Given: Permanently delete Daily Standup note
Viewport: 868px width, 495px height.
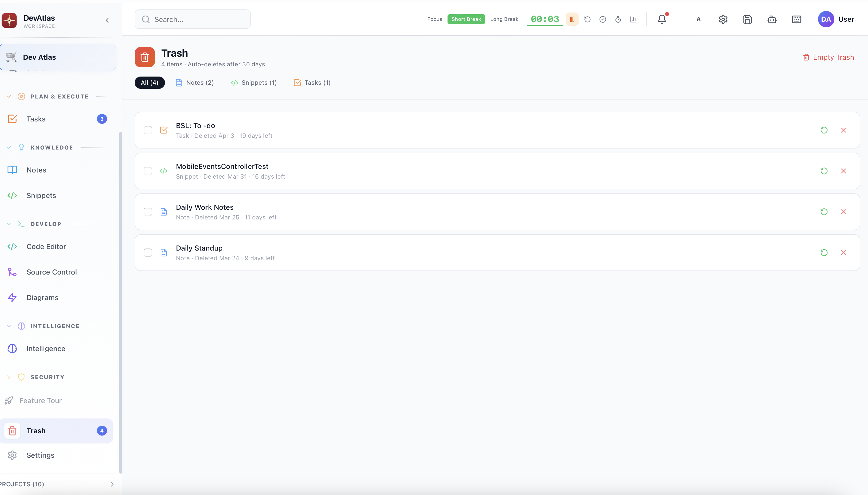Looking at the screenshot, I should click(843, 253).
